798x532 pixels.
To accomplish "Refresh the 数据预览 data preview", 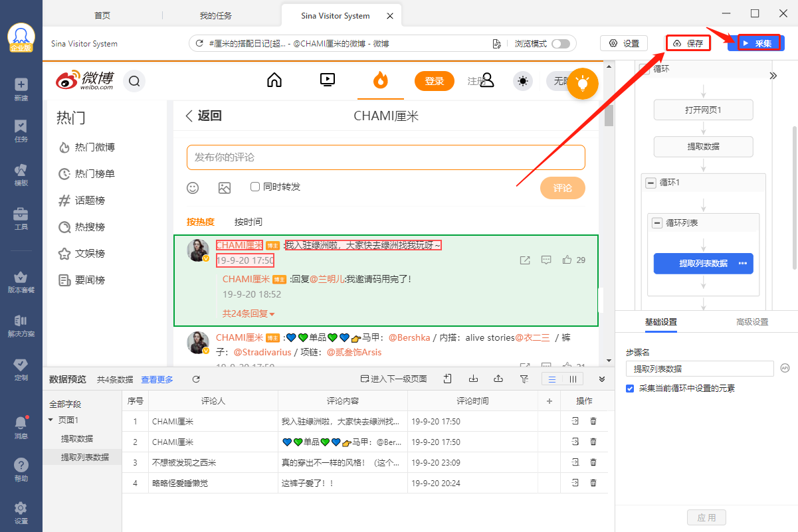I will tap(196, 379).
